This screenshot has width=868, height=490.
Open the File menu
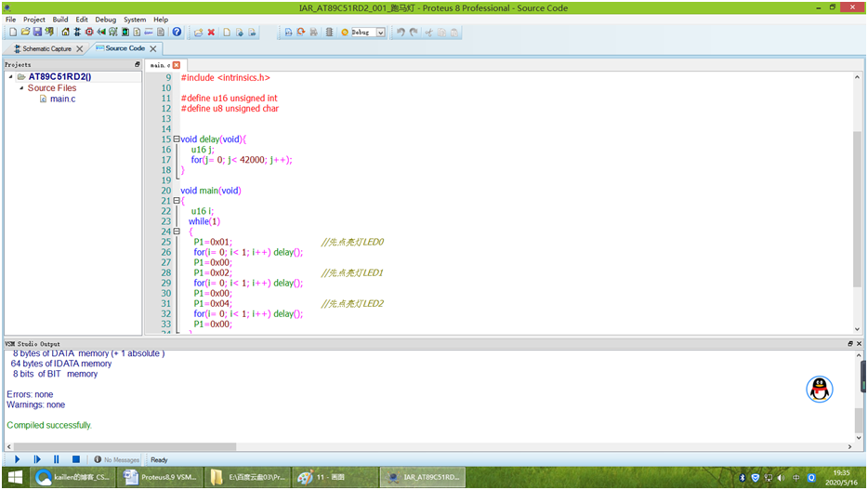click(x=10, y=20)
